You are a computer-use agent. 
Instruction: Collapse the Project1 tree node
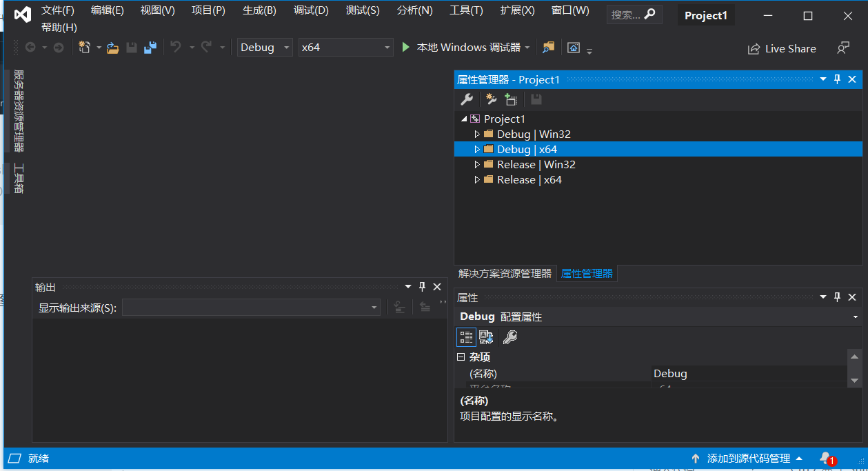[464, 119]
